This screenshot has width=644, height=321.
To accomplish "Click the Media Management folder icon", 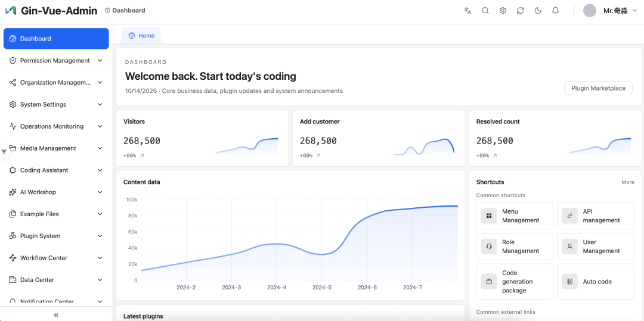I will 13,148.
